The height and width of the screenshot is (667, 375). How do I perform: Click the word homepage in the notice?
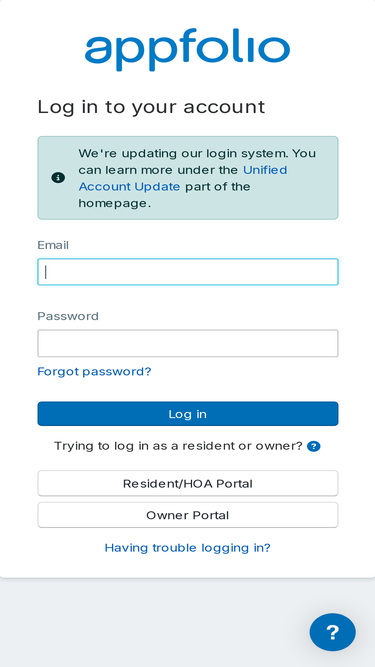pyautogui.click(x=113, y=204)
